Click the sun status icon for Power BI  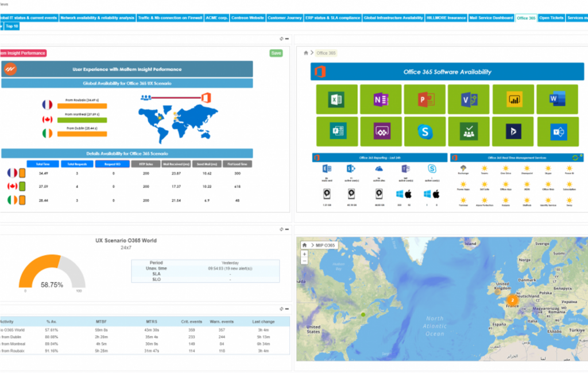click(x=569, y=168)
